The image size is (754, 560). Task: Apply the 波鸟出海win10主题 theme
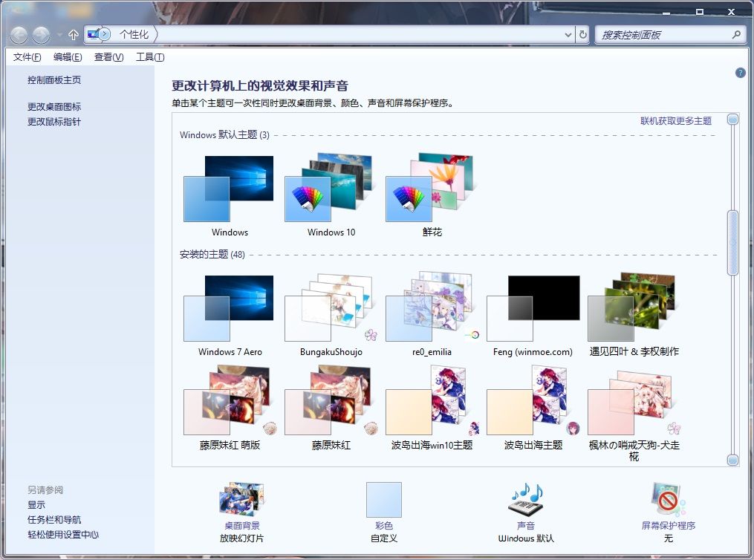tap(432, 408)
